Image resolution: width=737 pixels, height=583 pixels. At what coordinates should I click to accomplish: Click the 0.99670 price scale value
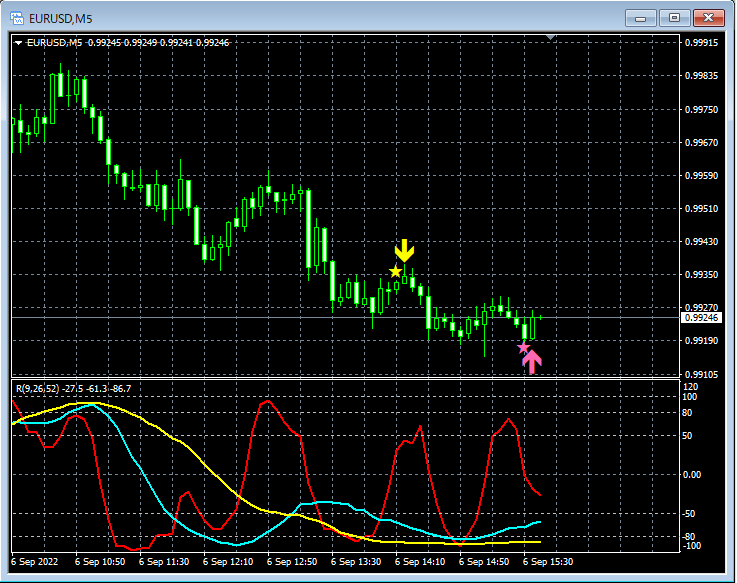point(701,142)
